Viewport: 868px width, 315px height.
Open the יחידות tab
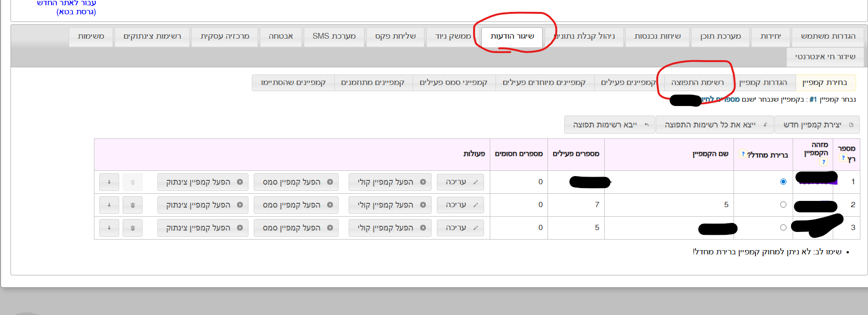tap(771, 36)
